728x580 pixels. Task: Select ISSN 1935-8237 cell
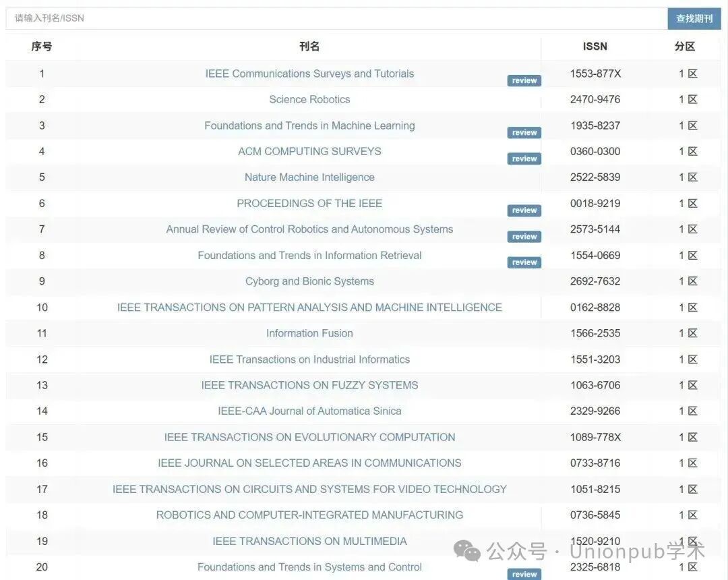point(595,125)
